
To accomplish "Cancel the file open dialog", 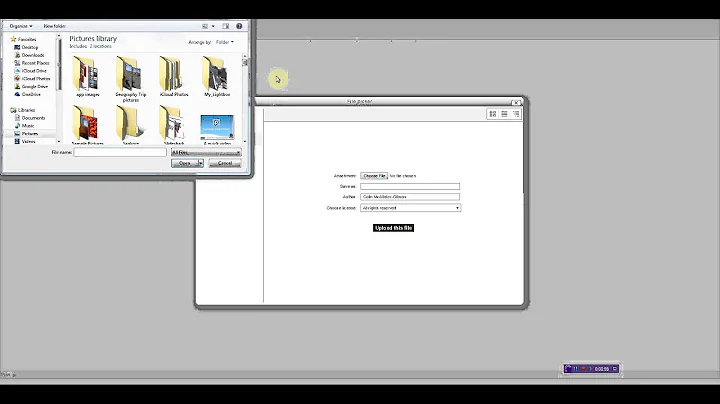I will coord(225,163).
